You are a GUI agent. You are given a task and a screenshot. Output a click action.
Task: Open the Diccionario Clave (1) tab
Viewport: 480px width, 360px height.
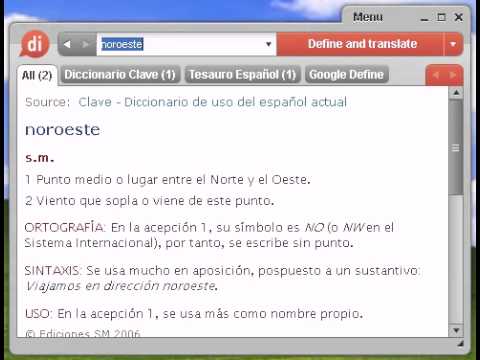click(120, 75)
